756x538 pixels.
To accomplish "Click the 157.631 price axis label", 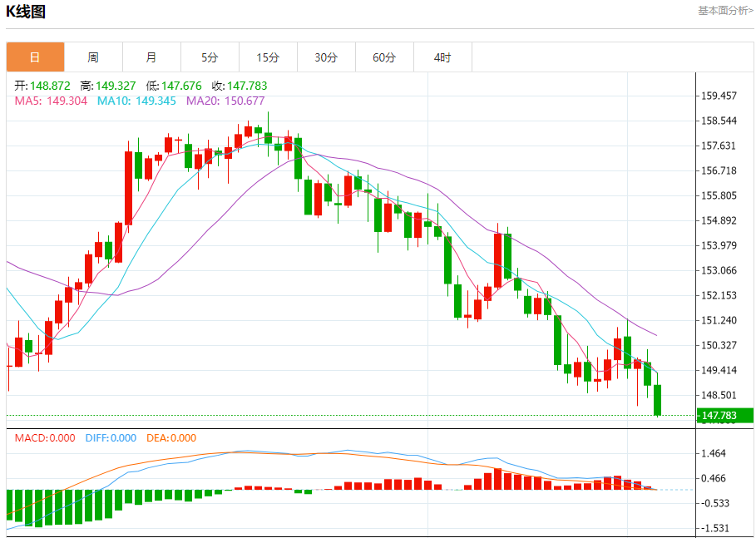I will coord(719,146).
